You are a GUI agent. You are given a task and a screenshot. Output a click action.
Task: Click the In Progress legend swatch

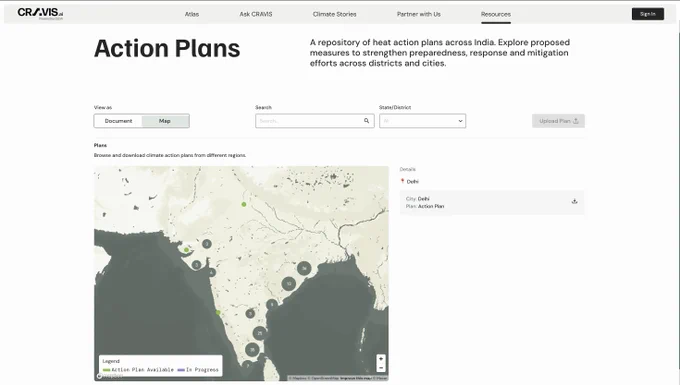click(181, 370)
